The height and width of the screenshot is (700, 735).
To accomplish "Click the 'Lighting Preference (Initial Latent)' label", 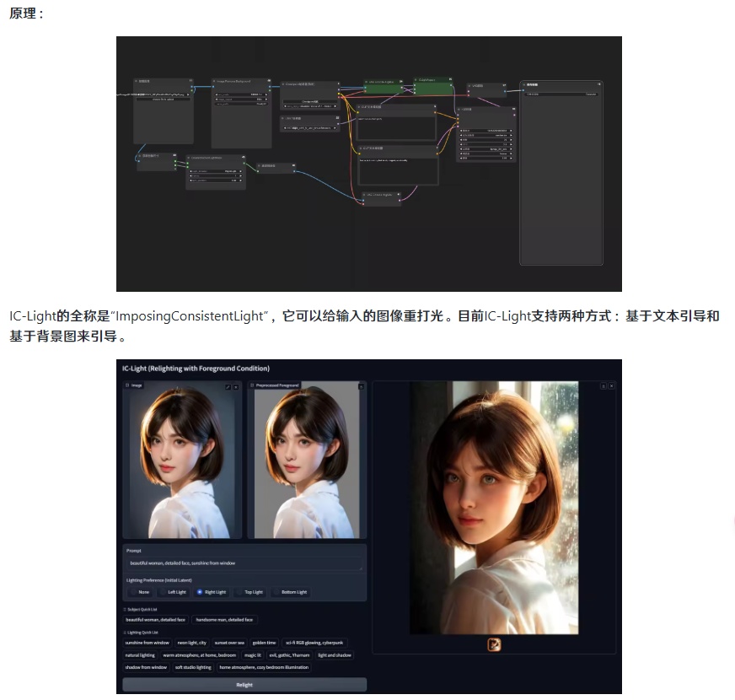I will pyautogui.click(x=159, y=580).
